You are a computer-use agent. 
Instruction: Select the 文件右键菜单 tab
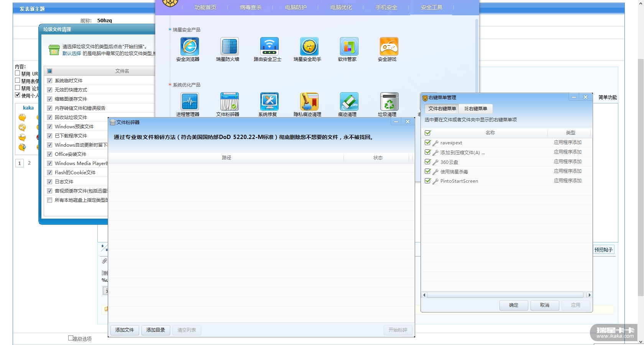point(442,109)
